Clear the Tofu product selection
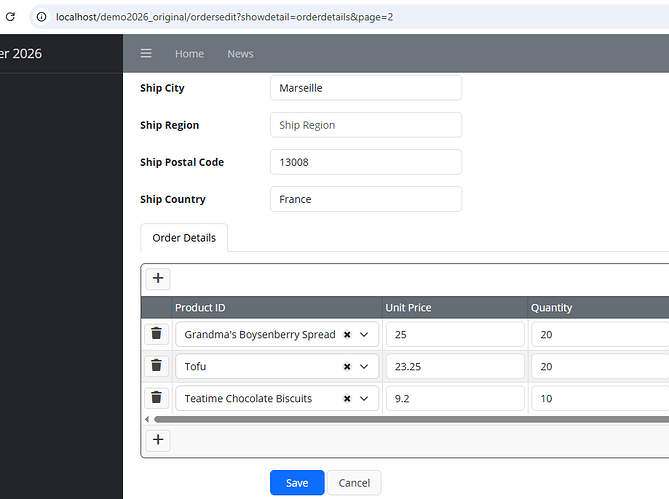Image resolution: width=669 pixels, height=499 pixels. (x=347, y=367)
